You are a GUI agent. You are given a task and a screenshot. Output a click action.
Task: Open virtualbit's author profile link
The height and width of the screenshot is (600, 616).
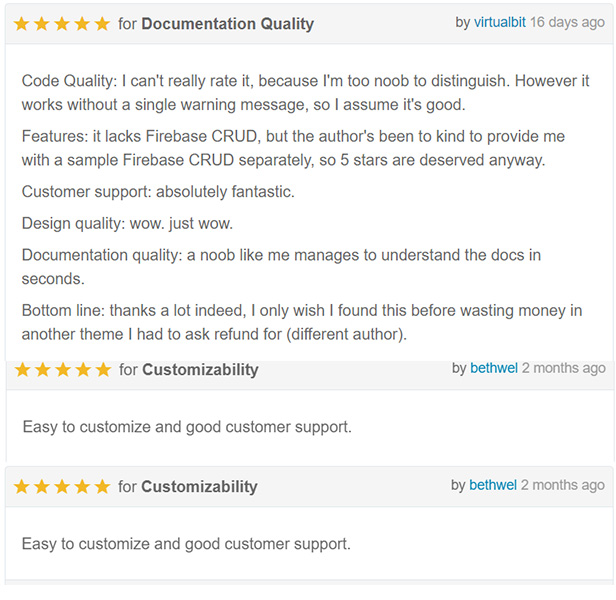(x=500, y=22)
